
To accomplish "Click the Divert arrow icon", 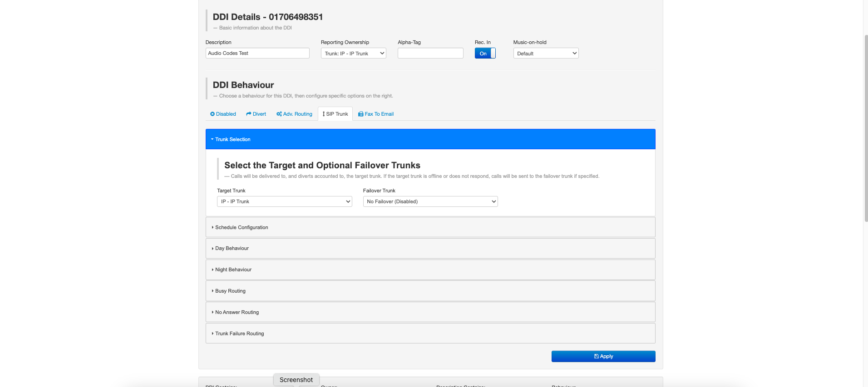I will coord(248,114).
